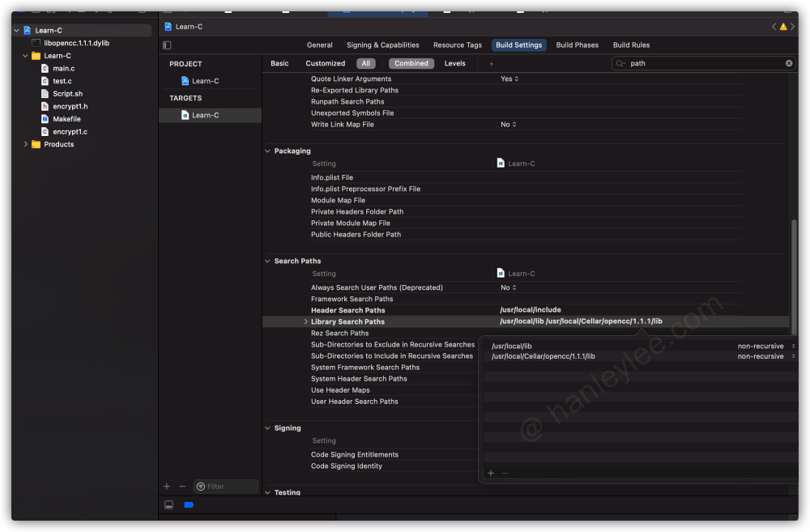Select the User Header Search Paths setting

click(x=355, y=402)
